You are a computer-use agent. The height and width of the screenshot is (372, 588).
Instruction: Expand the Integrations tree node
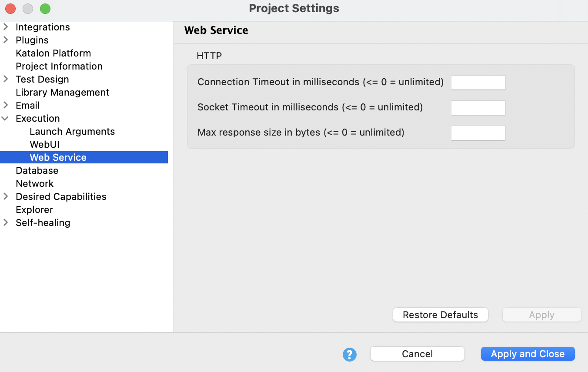pyautogui.click(x=6, y=27)
